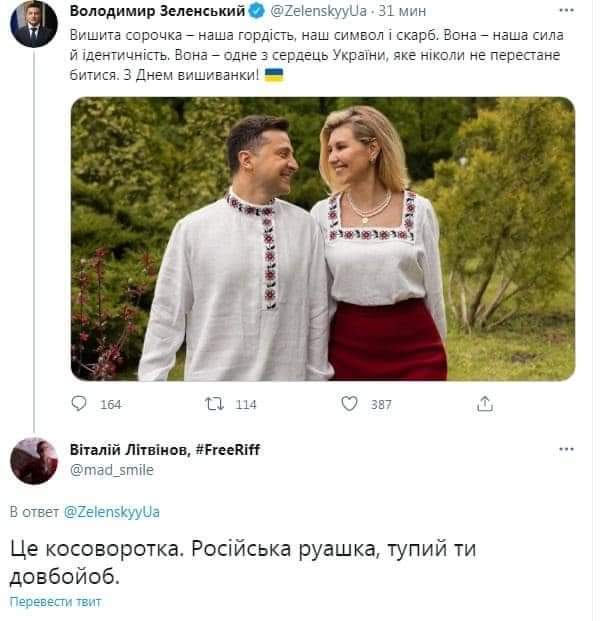Viewport: 603px width, 621px height.
Task: Click the Ukrainian flag emoji
Action: point(271,75)
